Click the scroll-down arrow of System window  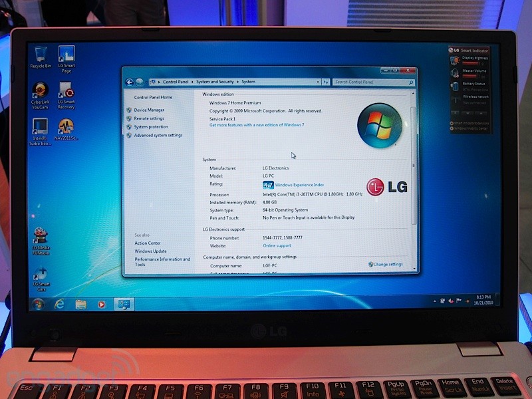(x=414, y=269)
